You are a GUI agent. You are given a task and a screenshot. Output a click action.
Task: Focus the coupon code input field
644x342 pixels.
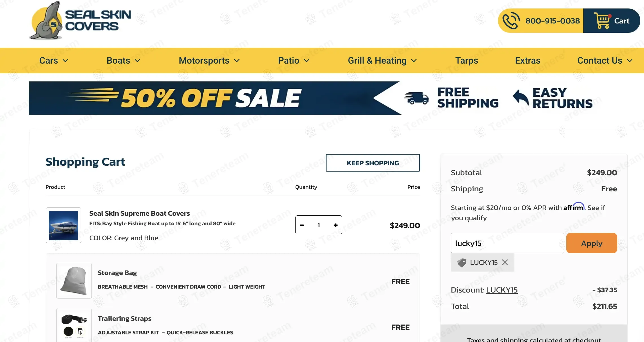[507, 243]
